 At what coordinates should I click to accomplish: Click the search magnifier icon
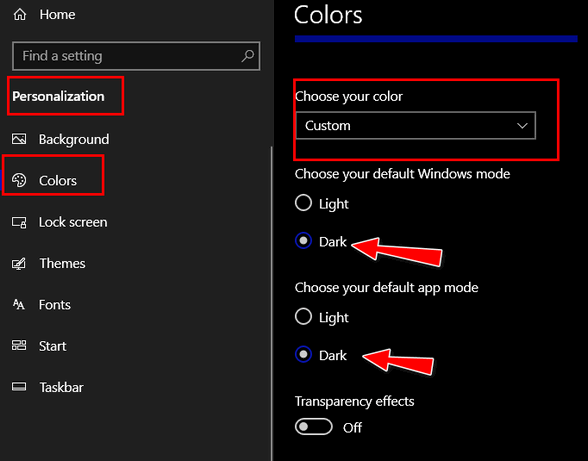(x=248, y=56)
